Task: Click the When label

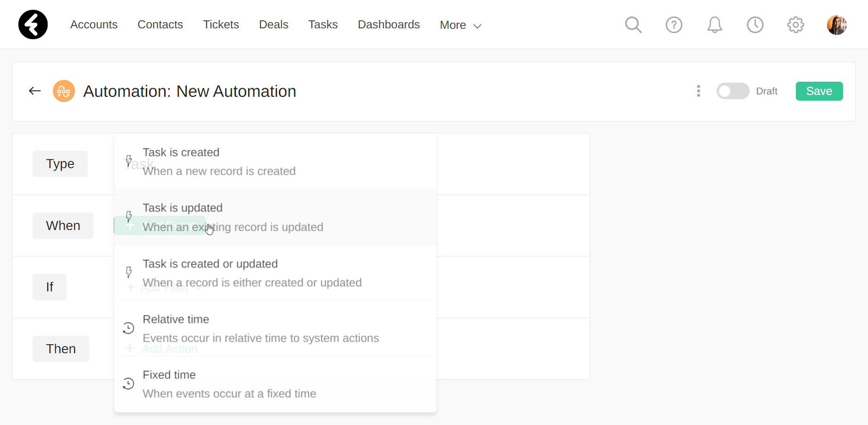Action: [63, 226]
